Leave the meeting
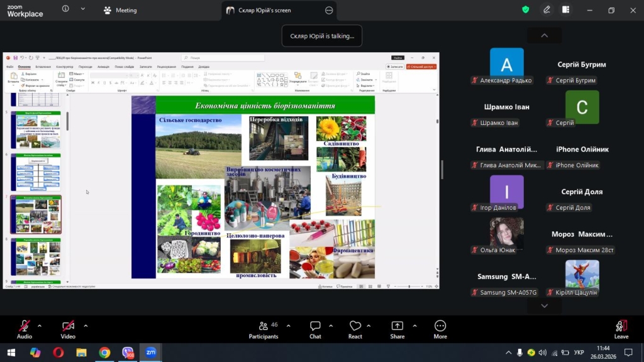 click(621, 329)
